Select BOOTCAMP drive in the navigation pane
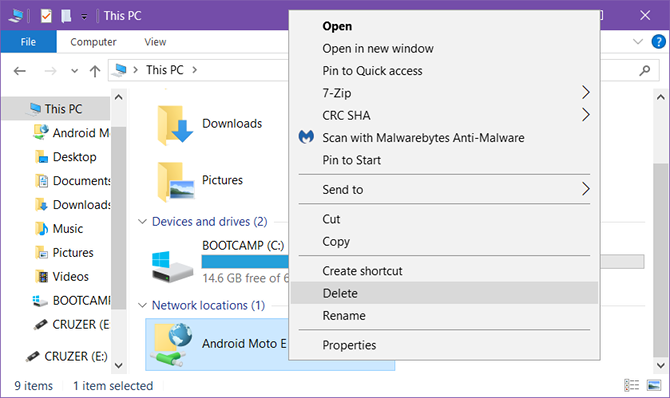The image size is (670, 398). click(71, 301)
